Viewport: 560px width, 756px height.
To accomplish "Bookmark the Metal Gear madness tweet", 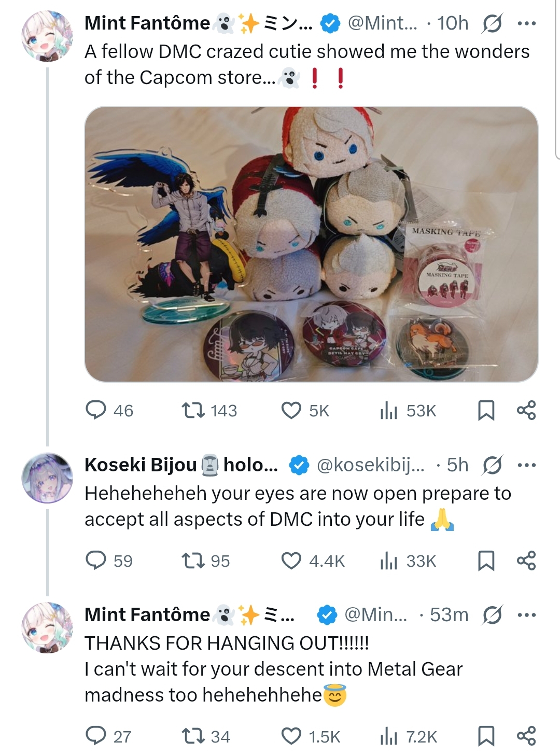I will pos(485,736).
